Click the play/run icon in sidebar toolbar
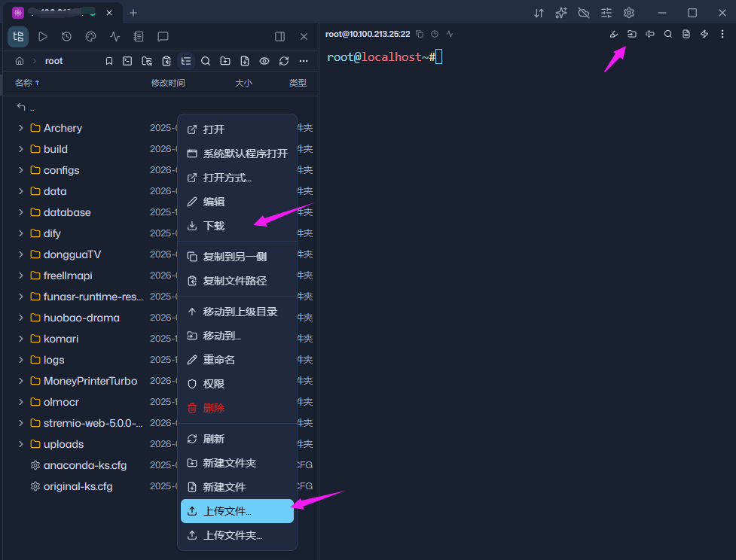Viewport: 736px width, 560px height. tap(43, 37)
